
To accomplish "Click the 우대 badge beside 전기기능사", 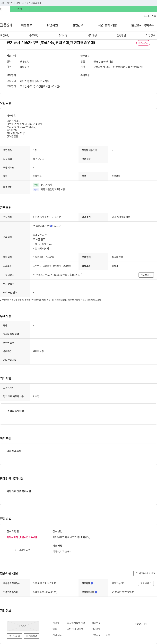I will pyautogui.click(x=36, y=185).
